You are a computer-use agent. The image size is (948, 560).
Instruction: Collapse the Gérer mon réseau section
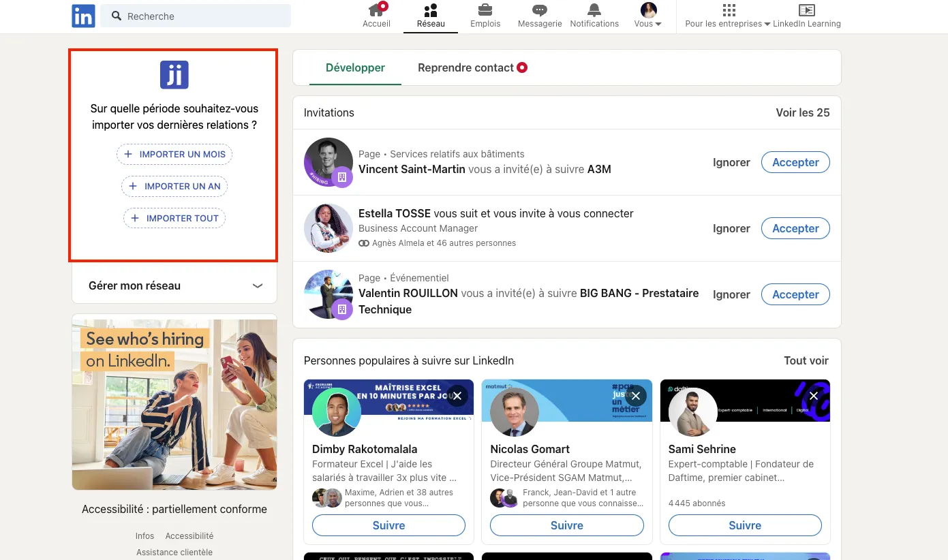(x=258, y=286)
